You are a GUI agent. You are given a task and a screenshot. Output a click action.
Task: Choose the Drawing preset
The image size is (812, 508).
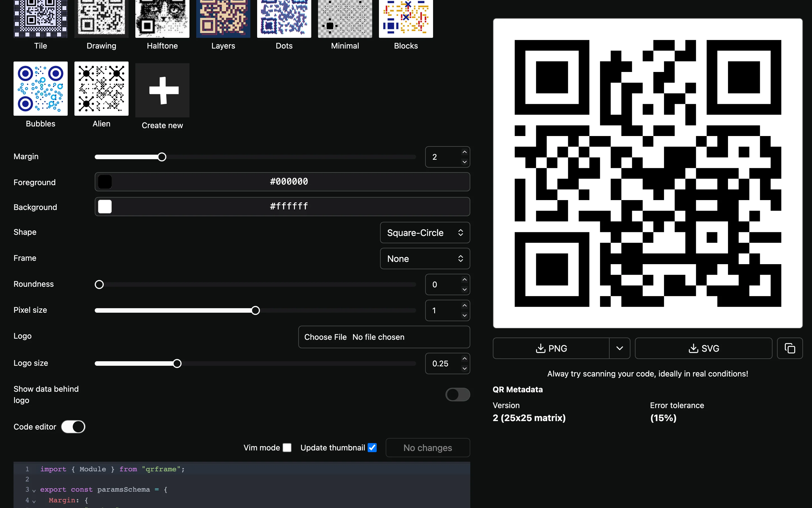pos(101,18)
